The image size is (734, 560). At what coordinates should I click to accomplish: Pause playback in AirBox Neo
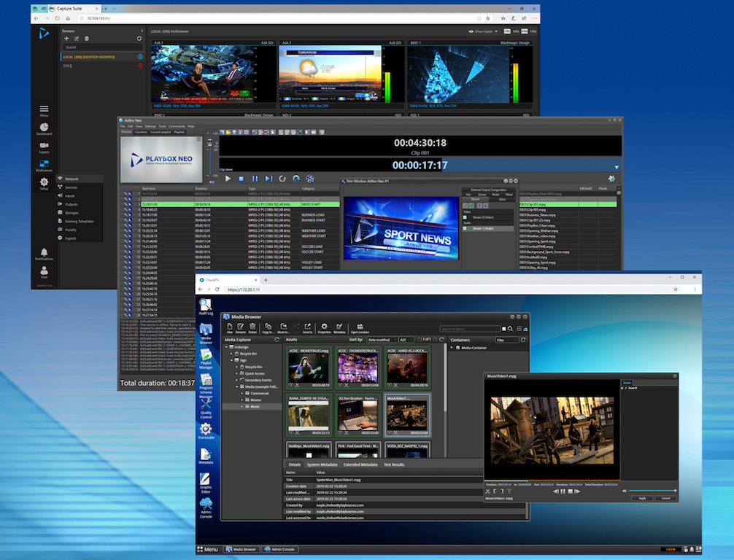point(255,179)
